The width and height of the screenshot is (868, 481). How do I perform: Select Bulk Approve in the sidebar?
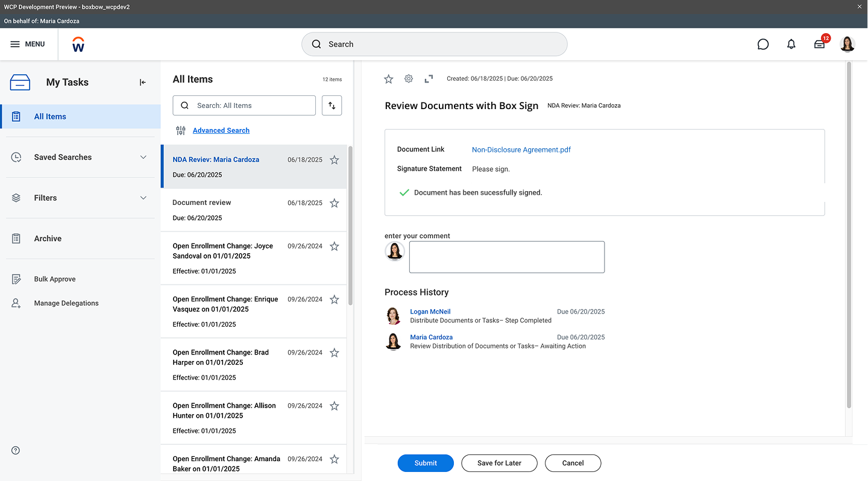55,279
